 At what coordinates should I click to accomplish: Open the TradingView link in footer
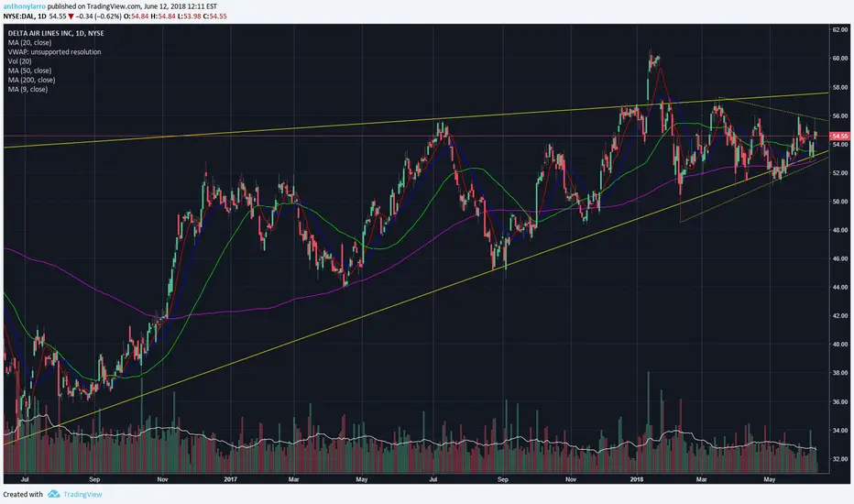click(x=82, y=495)
